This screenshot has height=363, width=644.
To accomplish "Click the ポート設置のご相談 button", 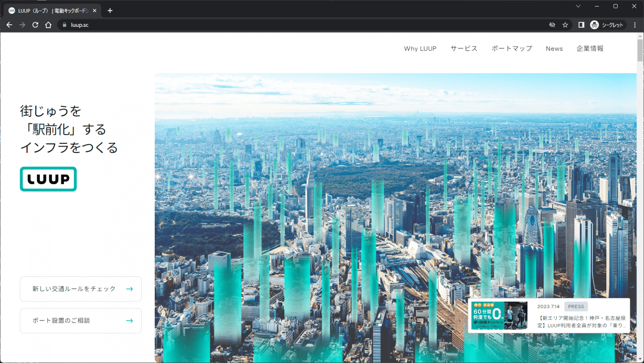I will coord(80,321).
